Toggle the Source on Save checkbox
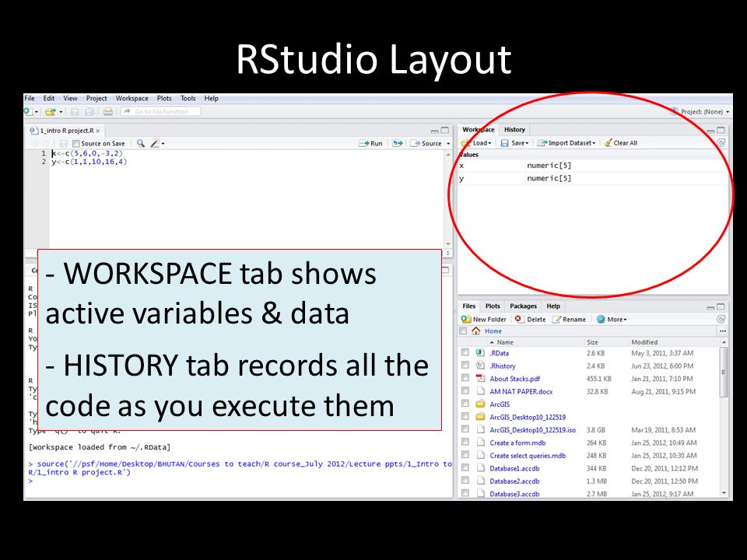The width and height of the screenshot is (747, 560). 75,143
